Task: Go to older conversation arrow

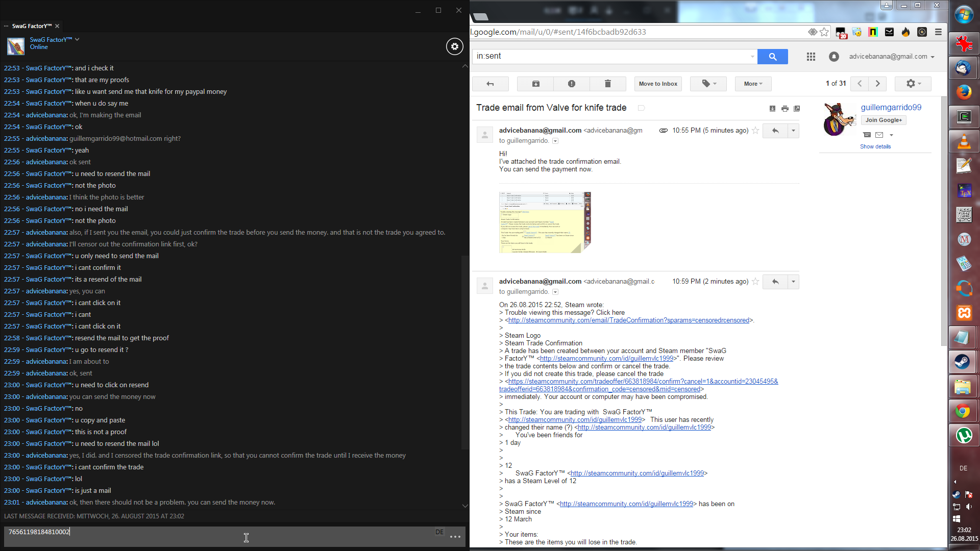Action: click(878, 84)
